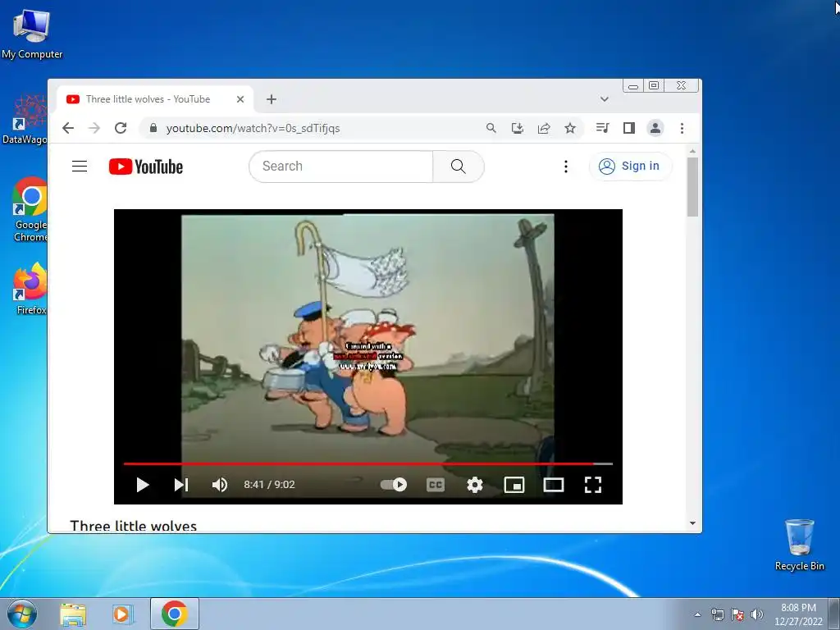
Task: Open My Computer desktop icon
Action: (32, 33)
